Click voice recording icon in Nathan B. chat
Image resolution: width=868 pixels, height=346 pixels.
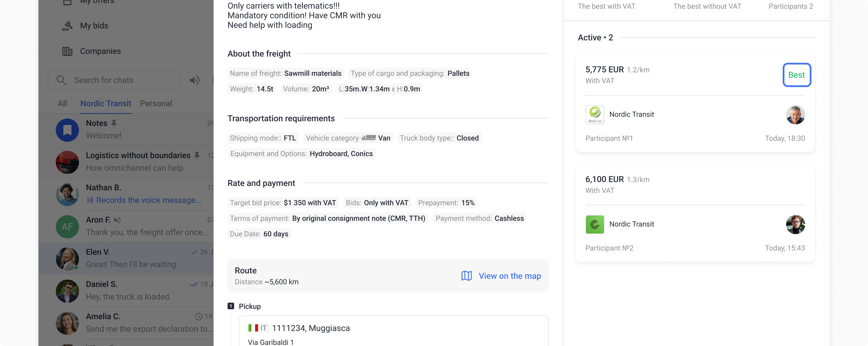pyautogui.click(x=90, y=200)
